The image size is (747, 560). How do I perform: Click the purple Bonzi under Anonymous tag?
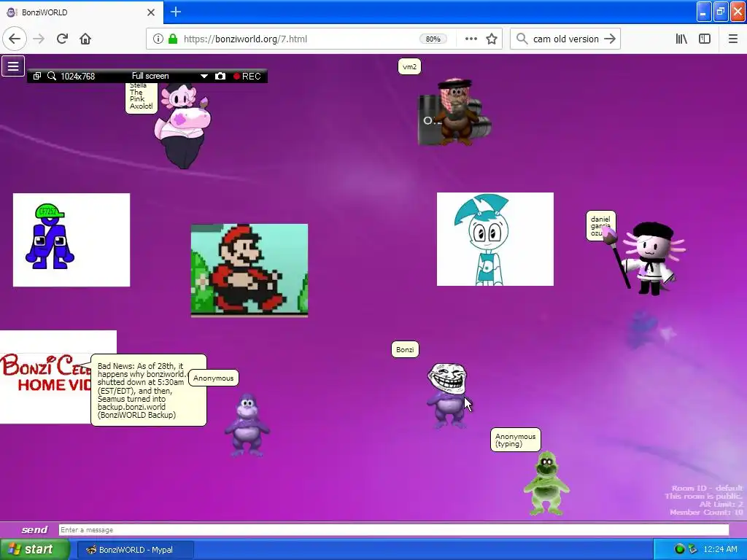(x=247, y=425)
